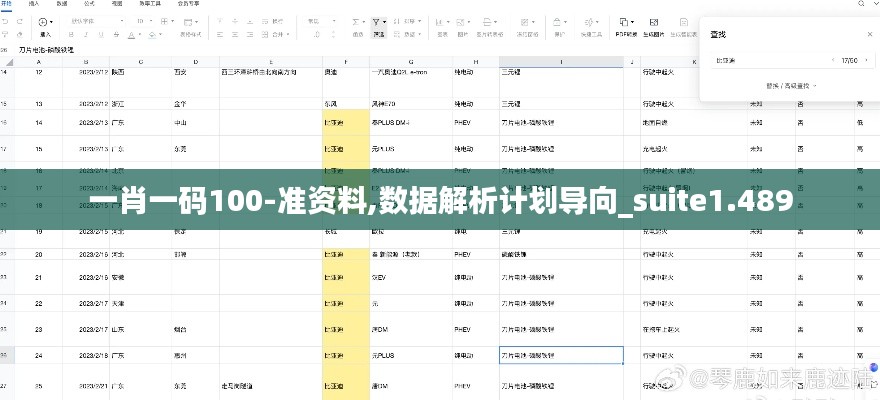Image resolution: width=880 pixels, height=400 pixels.
Task: Apply fill color with the bucket icon
Action: [152, 35]
